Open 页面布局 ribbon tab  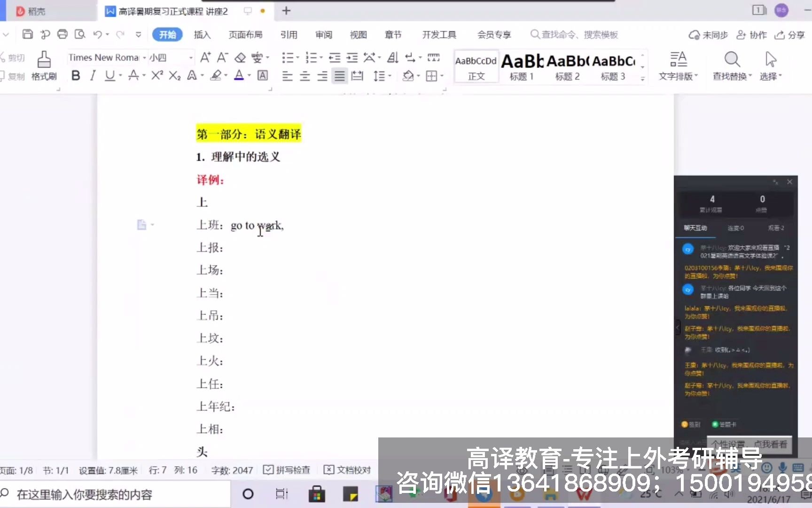(245, 34)
